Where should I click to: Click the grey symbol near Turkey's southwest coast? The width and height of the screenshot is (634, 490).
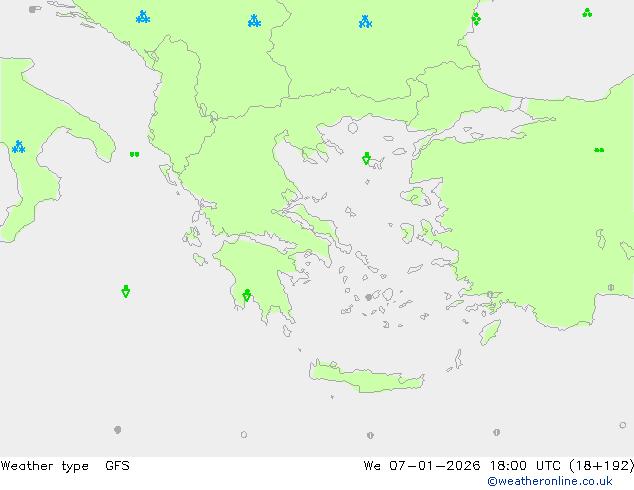click(x=490, y=294)
